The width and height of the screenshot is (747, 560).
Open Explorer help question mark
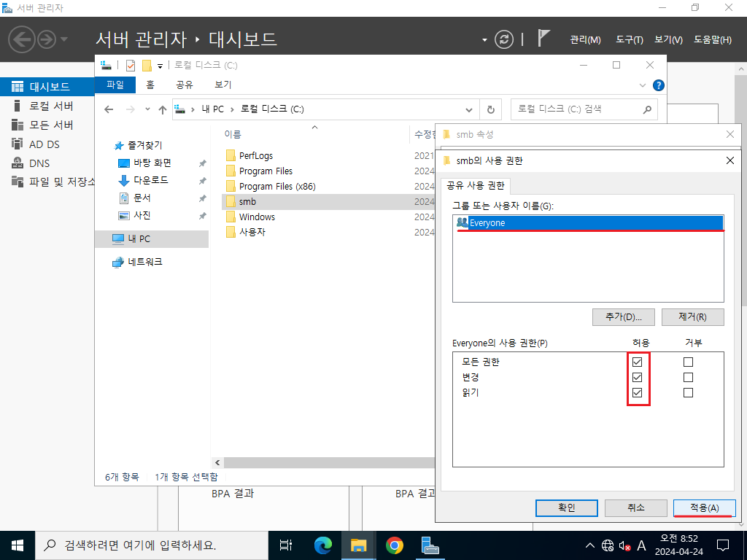click(x=659, y=85)
